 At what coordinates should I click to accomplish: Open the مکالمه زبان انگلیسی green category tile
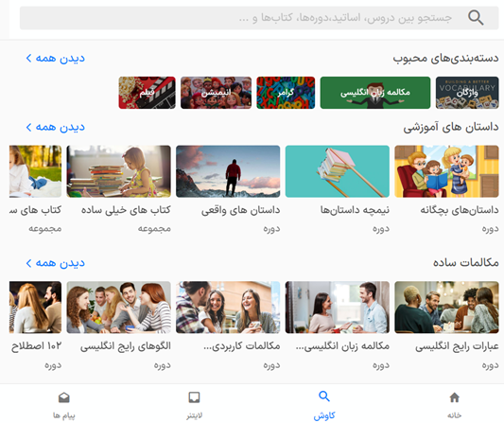[375, 93]
